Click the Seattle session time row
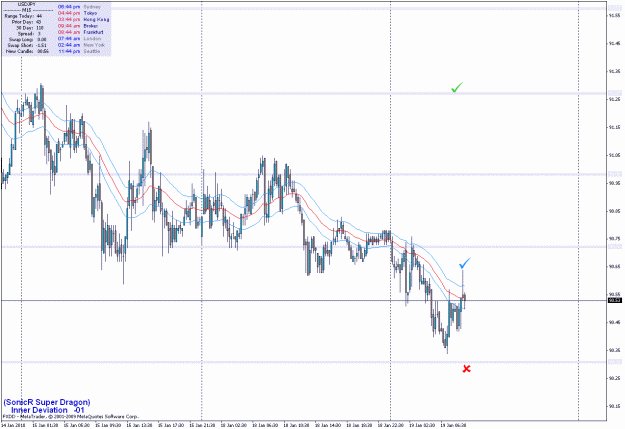625x429 pixels. pos(79,51)
